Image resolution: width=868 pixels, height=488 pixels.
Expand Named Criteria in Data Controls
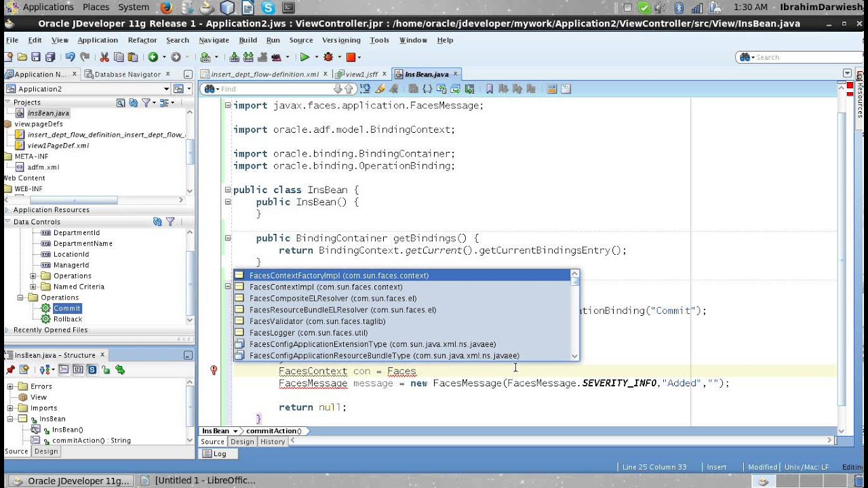point(33,287)
